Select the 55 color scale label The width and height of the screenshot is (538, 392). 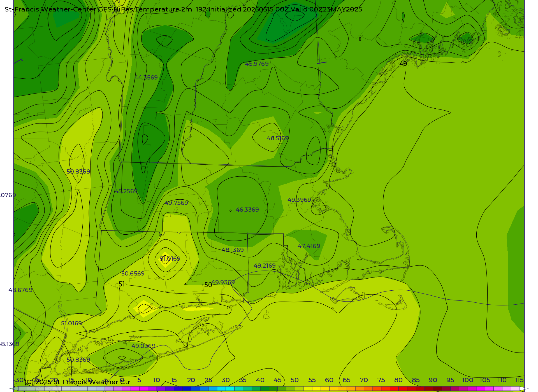tap(312, 380)
